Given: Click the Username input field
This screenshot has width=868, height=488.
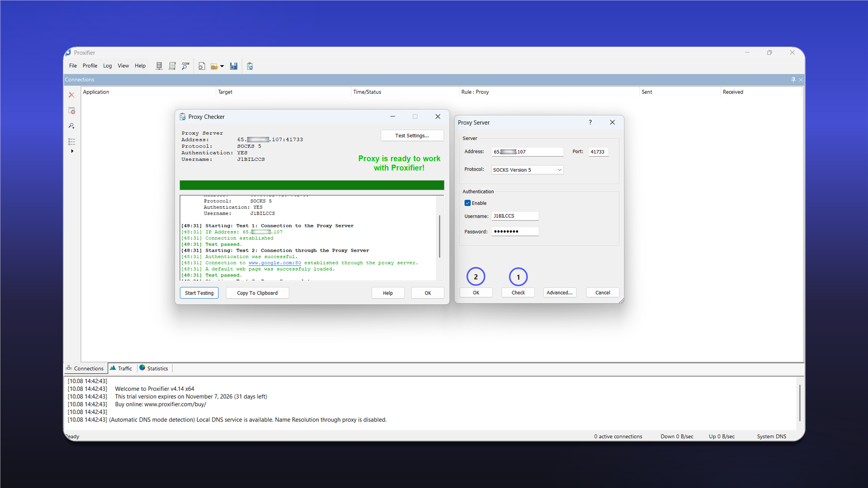Looking at the screenshot, I should (x=515, y=216).
